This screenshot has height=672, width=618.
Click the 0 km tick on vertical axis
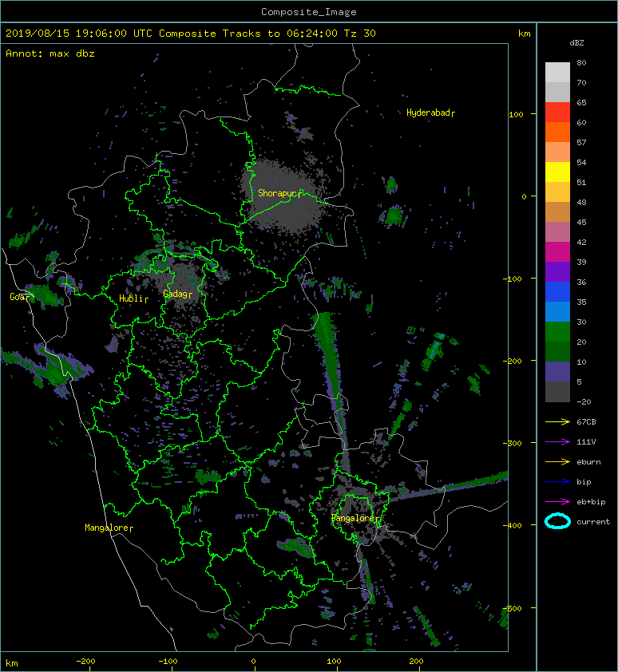(x=524, y=196)
